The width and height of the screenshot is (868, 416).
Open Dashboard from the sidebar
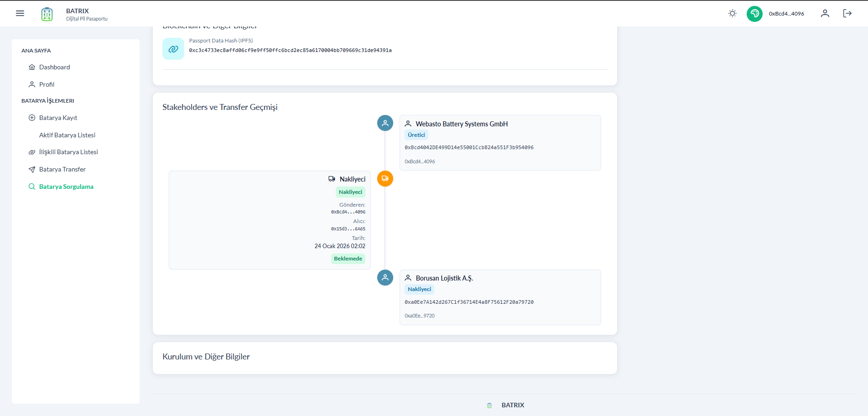[54, 67]
